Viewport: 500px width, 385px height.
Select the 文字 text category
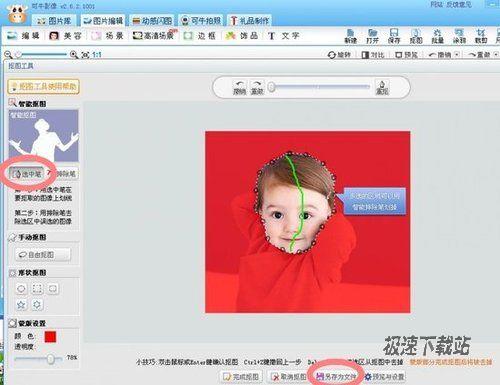pyautogui.click(x=284, y=36)
